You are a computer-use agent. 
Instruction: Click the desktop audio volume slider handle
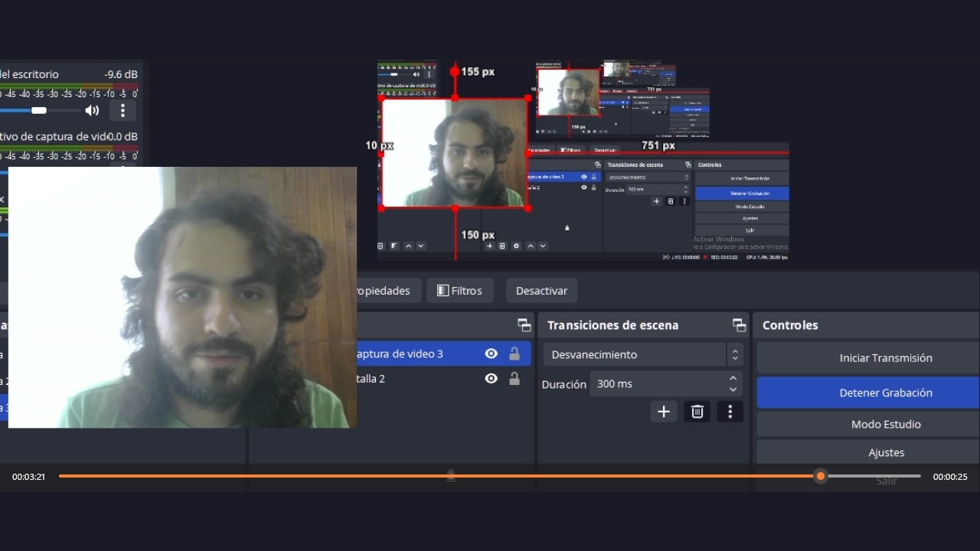coord(38,110)
